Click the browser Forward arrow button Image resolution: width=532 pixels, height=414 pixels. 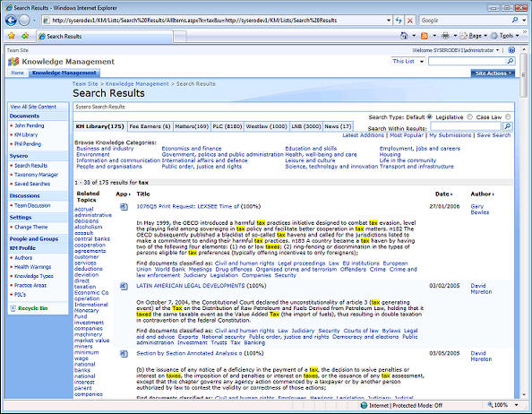coord(24,21)
